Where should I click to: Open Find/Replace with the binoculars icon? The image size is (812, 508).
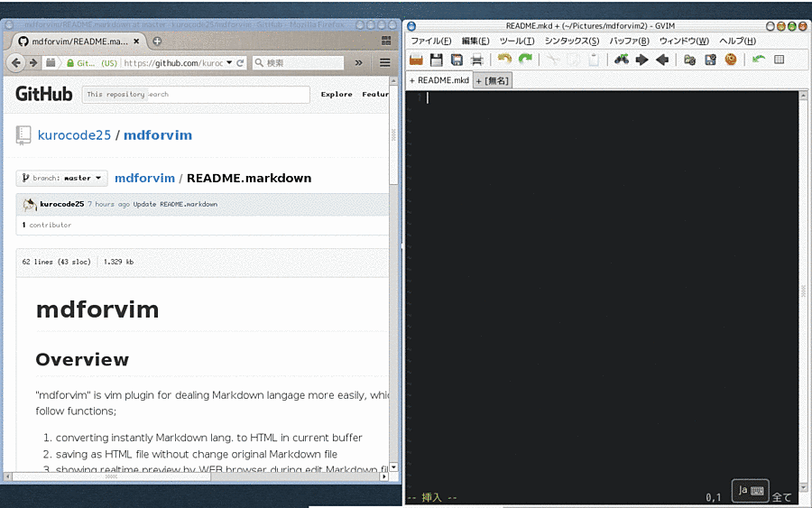coord(622,60)
